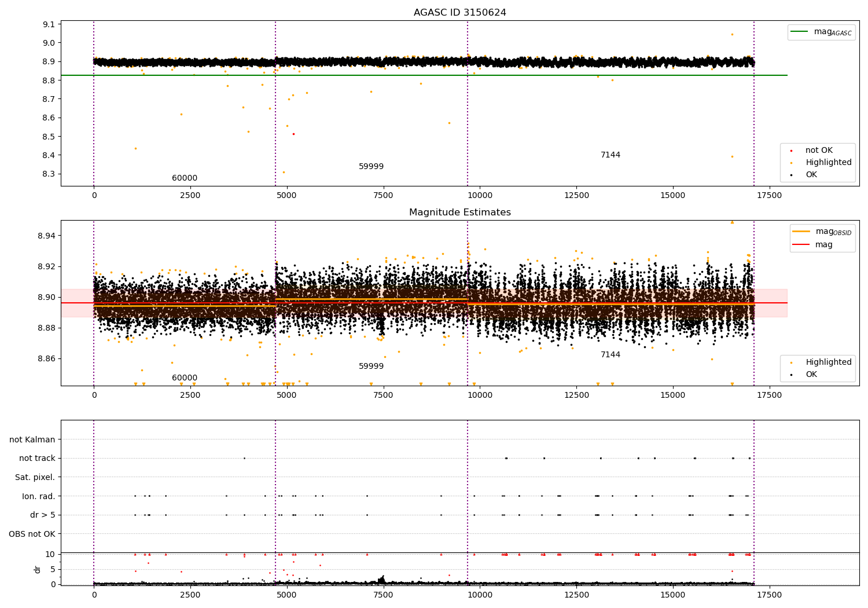
Task: Click the 9.1 y-axis tick label
Action: tap(49, 24)
